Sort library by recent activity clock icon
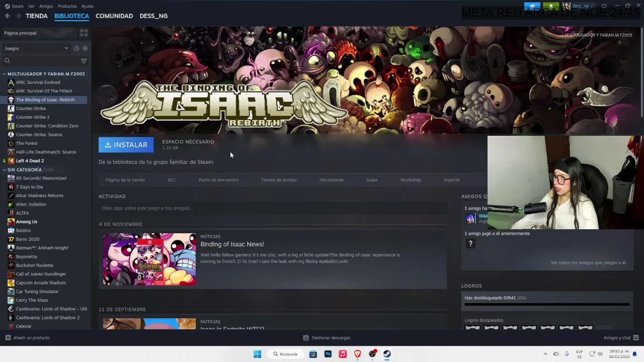This screenshot has height=362, width=644. point(76,48)
